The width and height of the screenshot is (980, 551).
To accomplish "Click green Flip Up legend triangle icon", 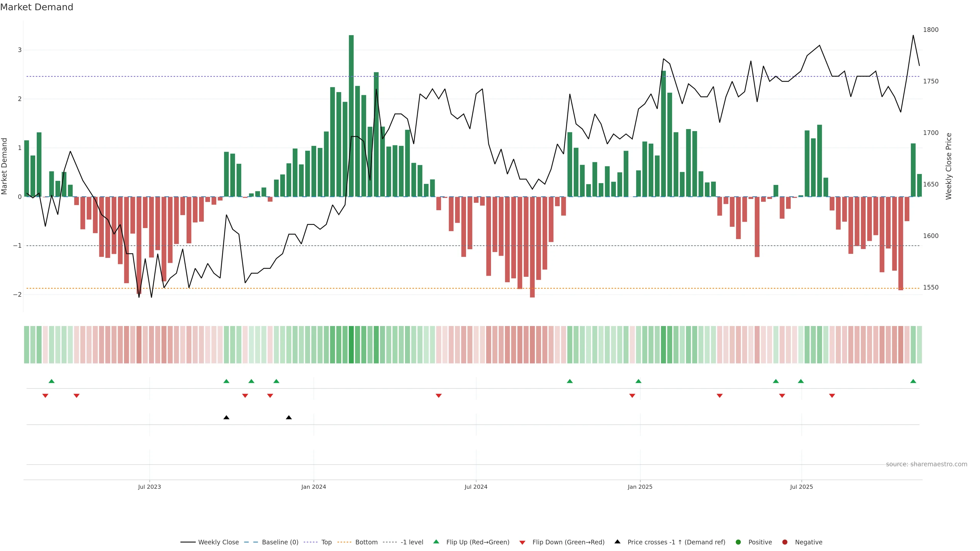I will [436, 542].
